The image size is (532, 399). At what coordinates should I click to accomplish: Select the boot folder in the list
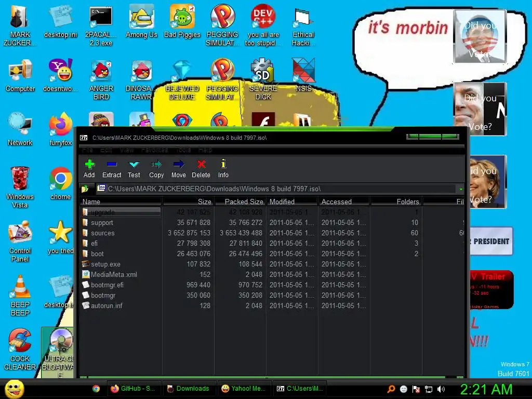pos(272,254)
